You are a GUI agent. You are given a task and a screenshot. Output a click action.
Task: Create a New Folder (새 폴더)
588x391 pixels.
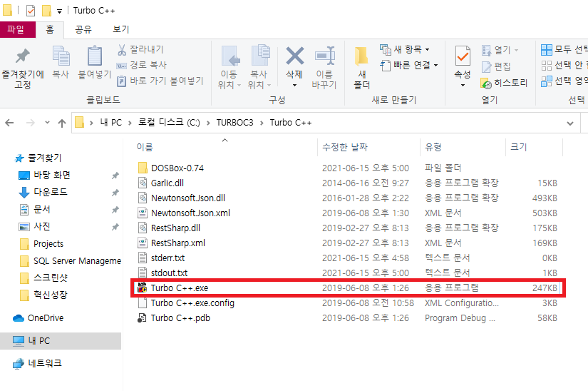pyautogui.click(x=362, y=68)
